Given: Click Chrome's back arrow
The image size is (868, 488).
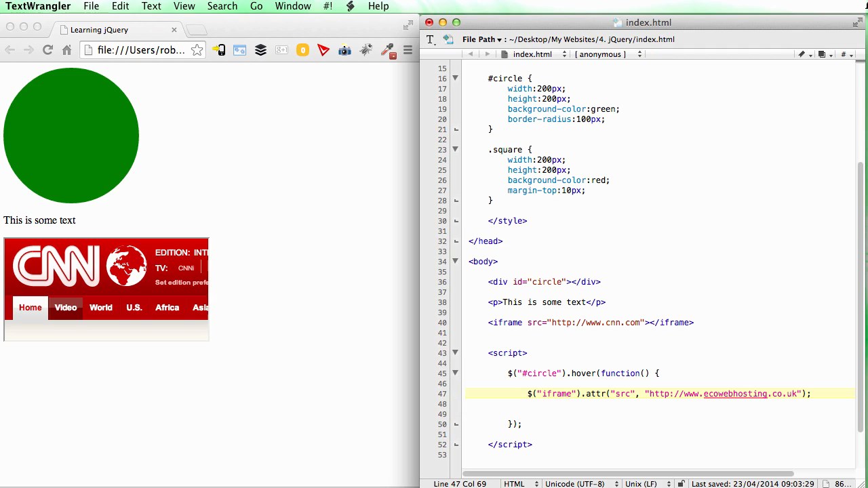Looking at the screenshot, I should tap(9, 49).
